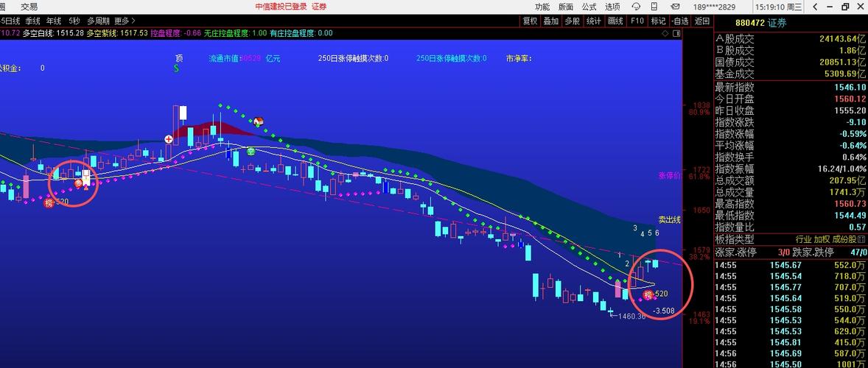Click the 有庄控盘程度 indicator value
868x368 pixels.
point(301,33)
